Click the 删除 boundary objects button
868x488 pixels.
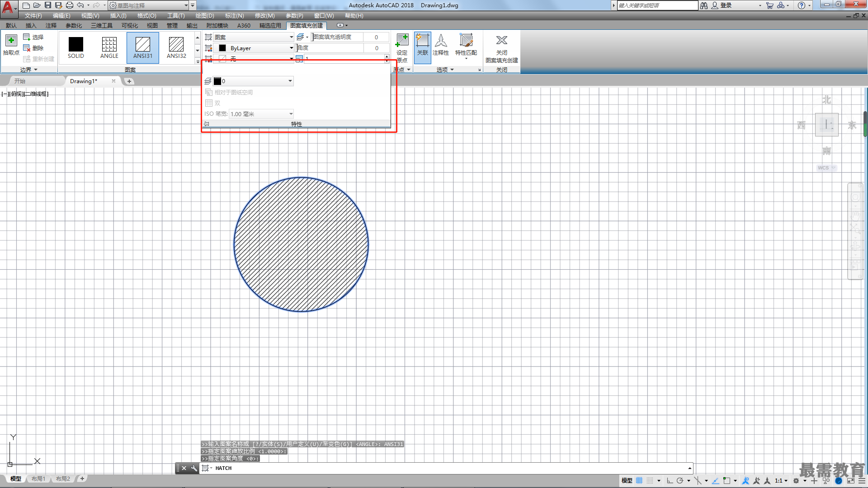tap(33, 48)
